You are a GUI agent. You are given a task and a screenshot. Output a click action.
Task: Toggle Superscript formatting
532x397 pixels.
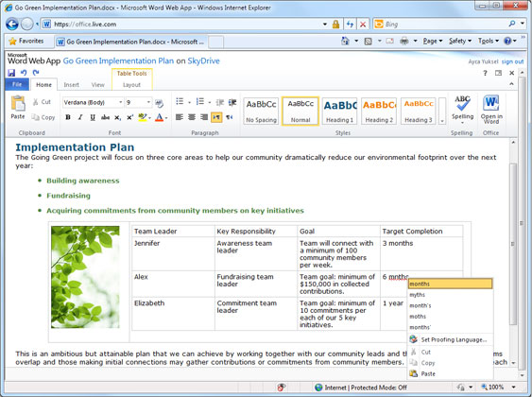pos(129,117)
